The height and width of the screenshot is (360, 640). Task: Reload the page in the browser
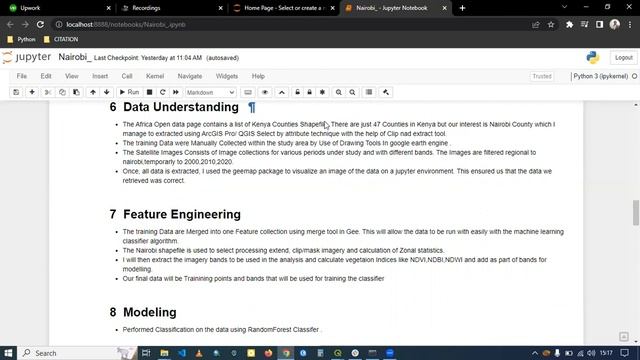[40, 24]
